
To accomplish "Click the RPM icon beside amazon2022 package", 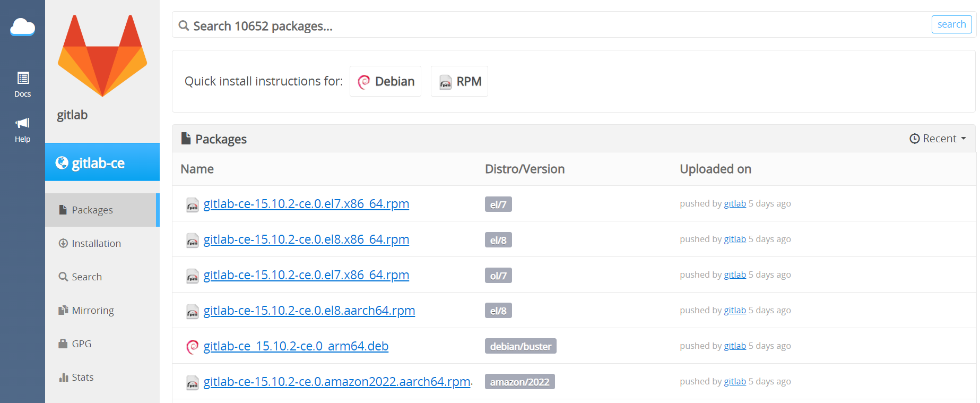I will (192, 383).
